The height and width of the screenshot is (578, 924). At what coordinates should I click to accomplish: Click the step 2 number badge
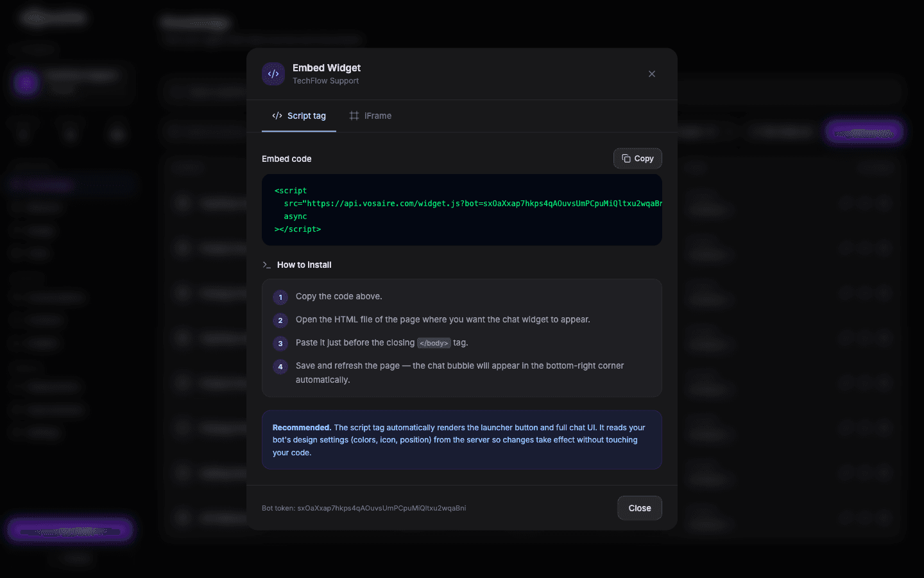pyautogui.click(x=280, y=320)
